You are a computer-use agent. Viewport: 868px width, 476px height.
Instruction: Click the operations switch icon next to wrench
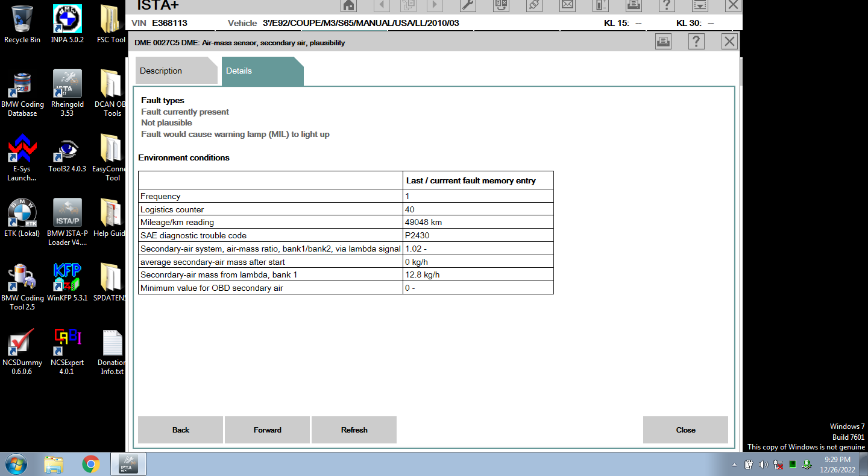pyautogui.click(x=501, y=5)
